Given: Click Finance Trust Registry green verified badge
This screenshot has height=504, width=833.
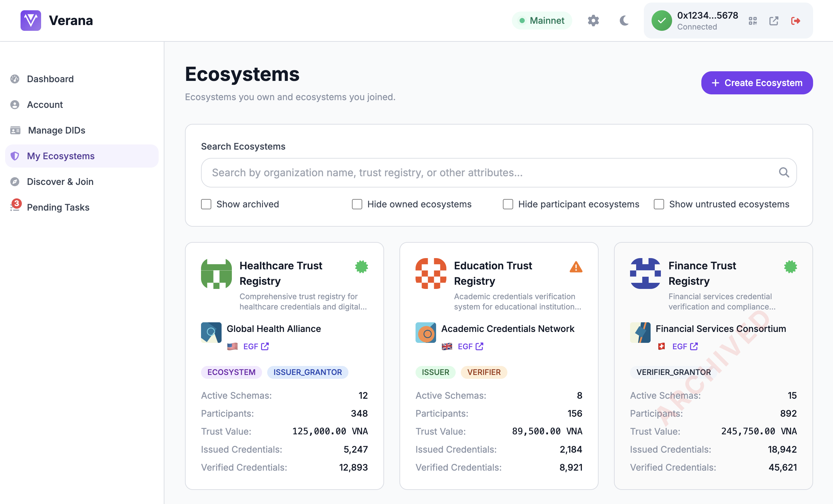Looking at the screenshot, I should (790, 267).
